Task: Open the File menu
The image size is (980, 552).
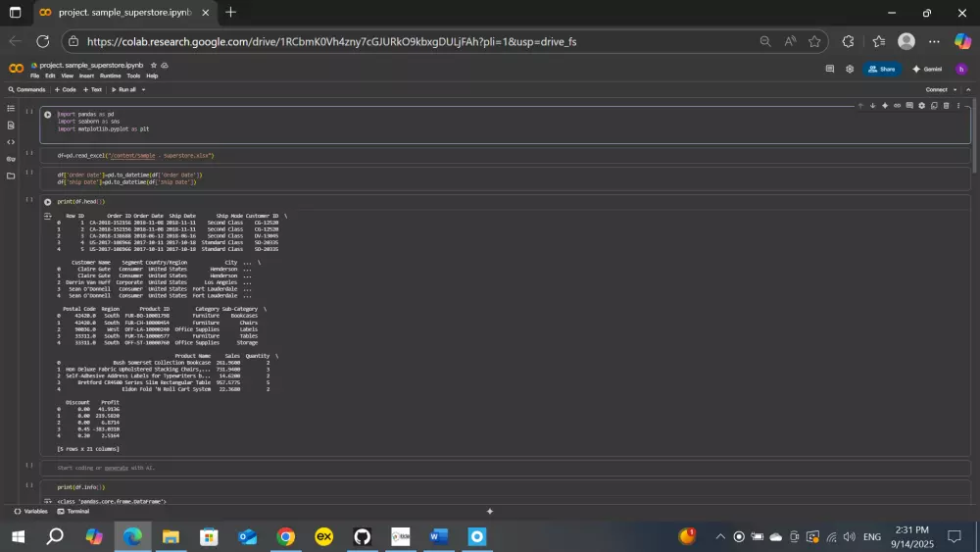Action: click(35, 76)
